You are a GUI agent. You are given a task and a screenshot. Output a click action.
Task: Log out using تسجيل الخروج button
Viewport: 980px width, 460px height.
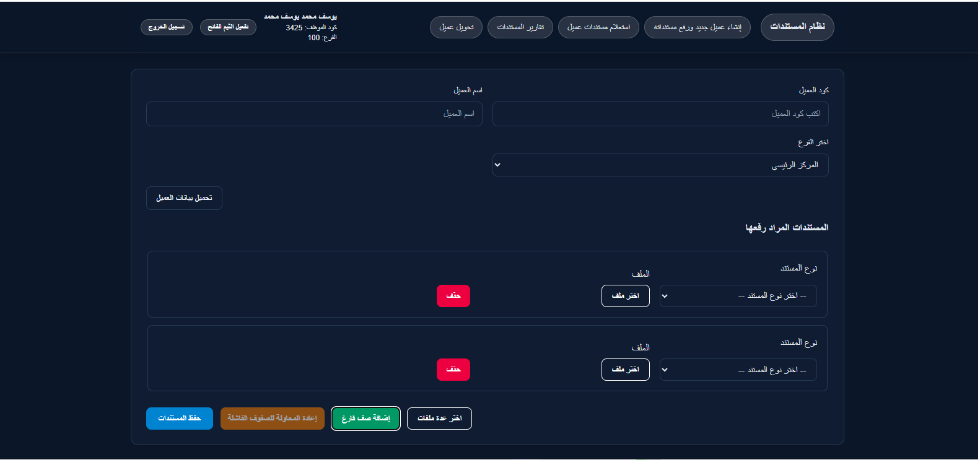click(x=167, y=27)
